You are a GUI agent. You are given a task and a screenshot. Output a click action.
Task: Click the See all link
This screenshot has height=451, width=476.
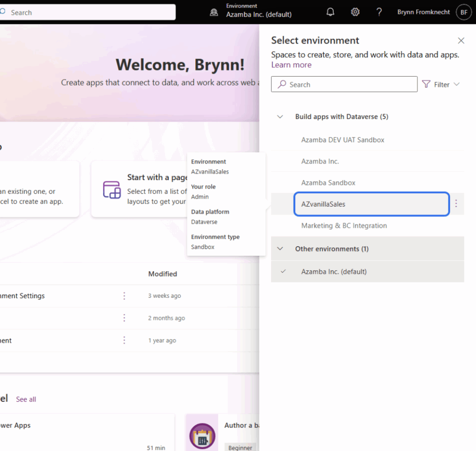coord(26,399)
